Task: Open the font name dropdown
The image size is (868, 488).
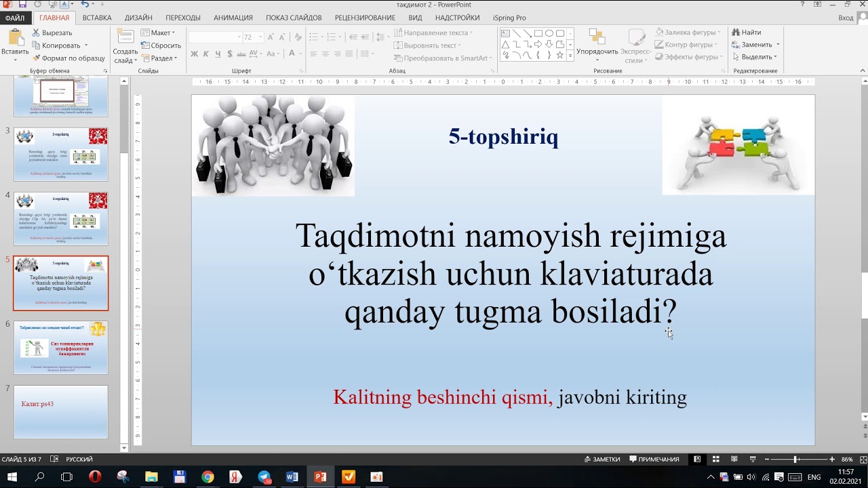Action: point(239,37)
